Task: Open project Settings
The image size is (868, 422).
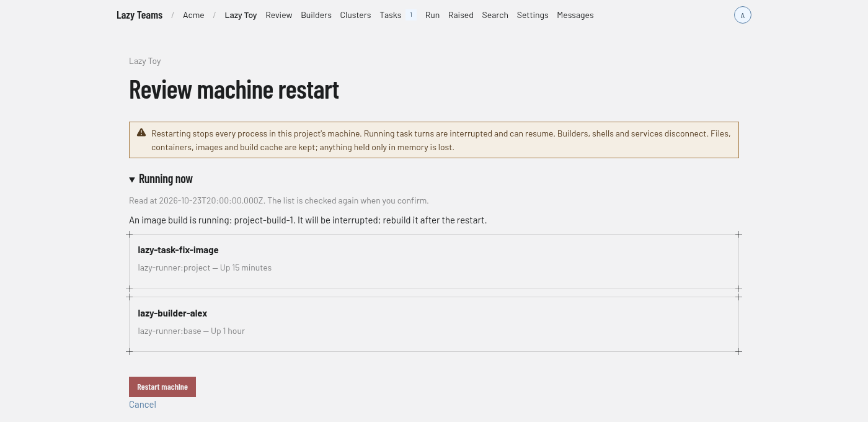Action: (x=533, y=15)
